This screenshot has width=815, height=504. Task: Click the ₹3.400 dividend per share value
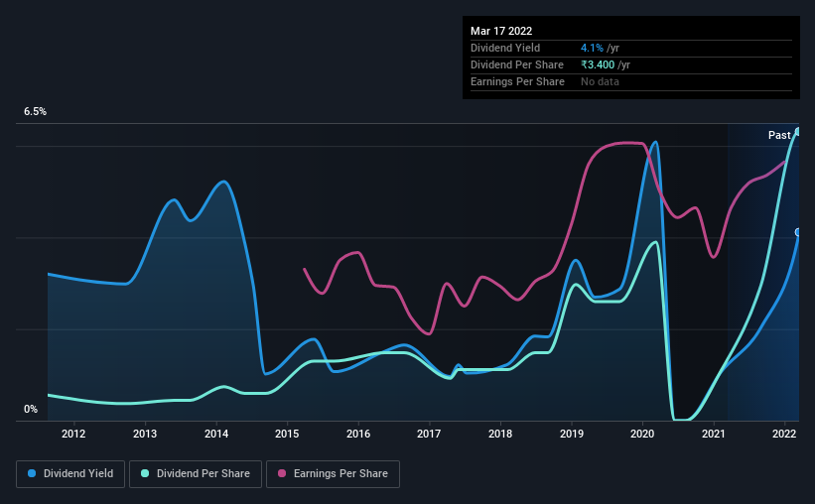(598, 64)
